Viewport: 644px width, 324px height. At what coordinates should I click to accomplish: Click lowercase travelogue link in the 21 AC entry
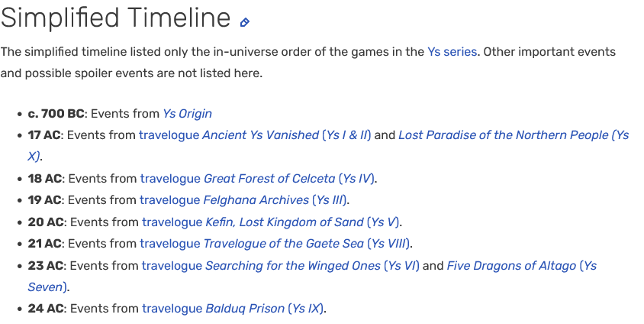[169, 244]
